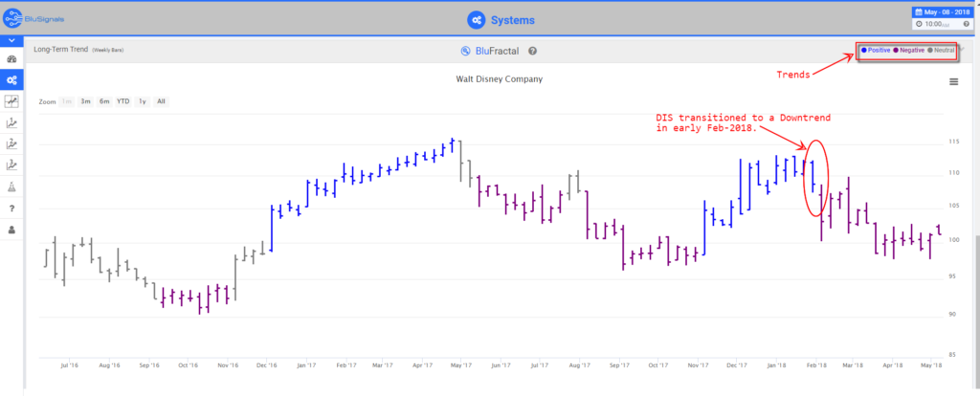The image size is (980, 396).
Task: Click the 85 price axis label
Action: click(x=954, y=355)
